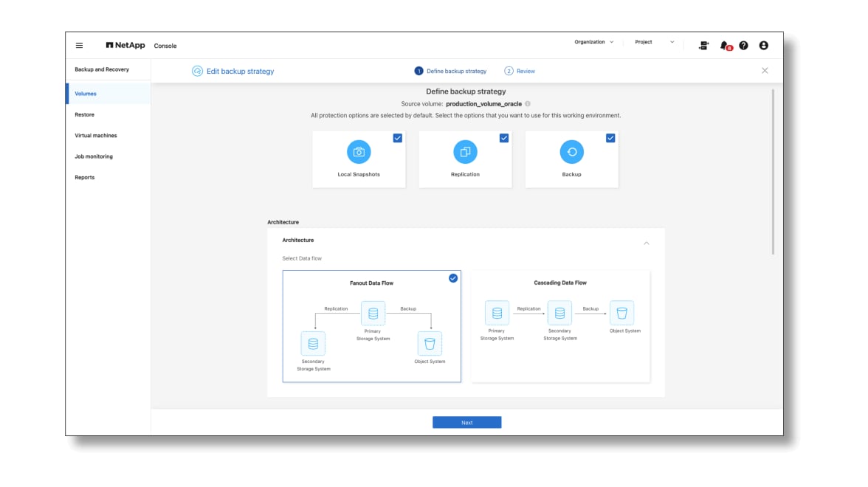This screenshot has width=868, height=487.
Task: Click Primary Storage System icon in Fanout flow
Action: coord(373,313)
